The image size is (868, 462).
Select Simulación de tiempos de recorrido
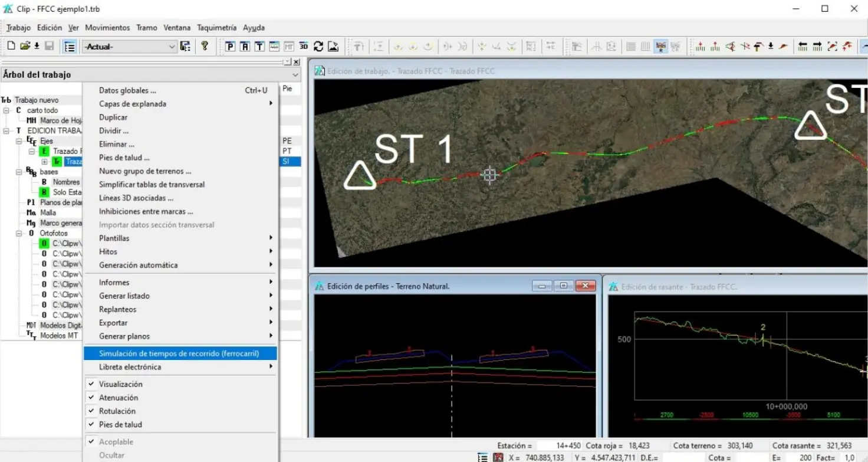point(179,353)
